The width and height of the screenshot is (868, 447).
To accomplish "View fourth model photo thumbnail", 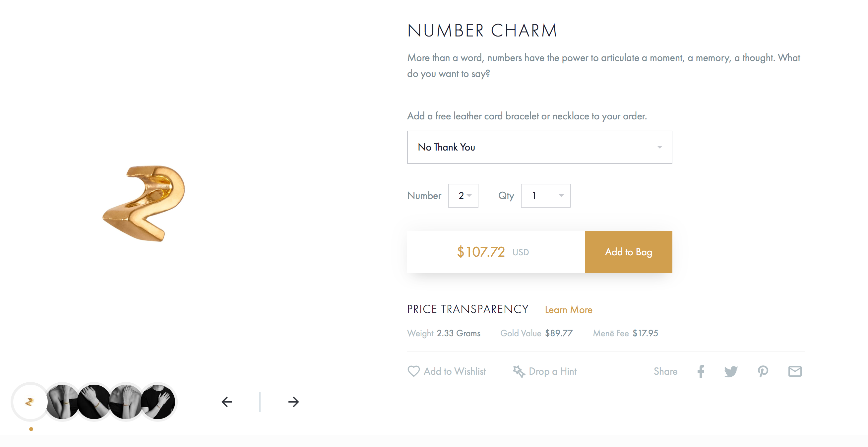I will tap(126, 402).
